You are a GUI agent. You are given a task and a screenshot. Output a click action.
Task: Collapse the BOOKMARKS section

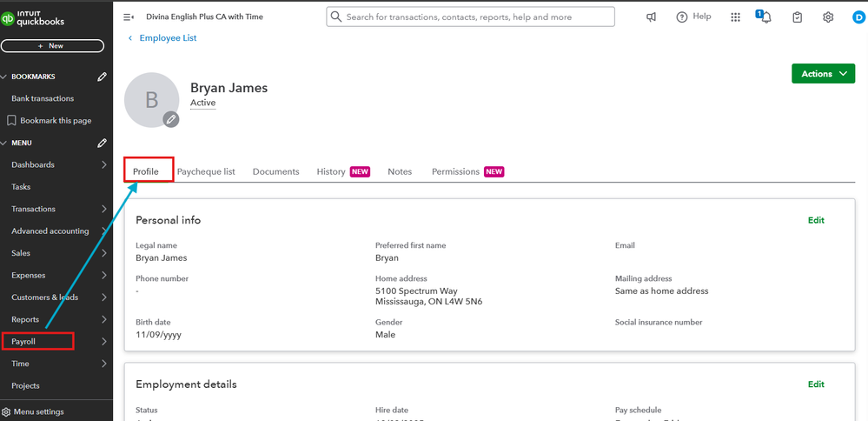tap(5, 77)
